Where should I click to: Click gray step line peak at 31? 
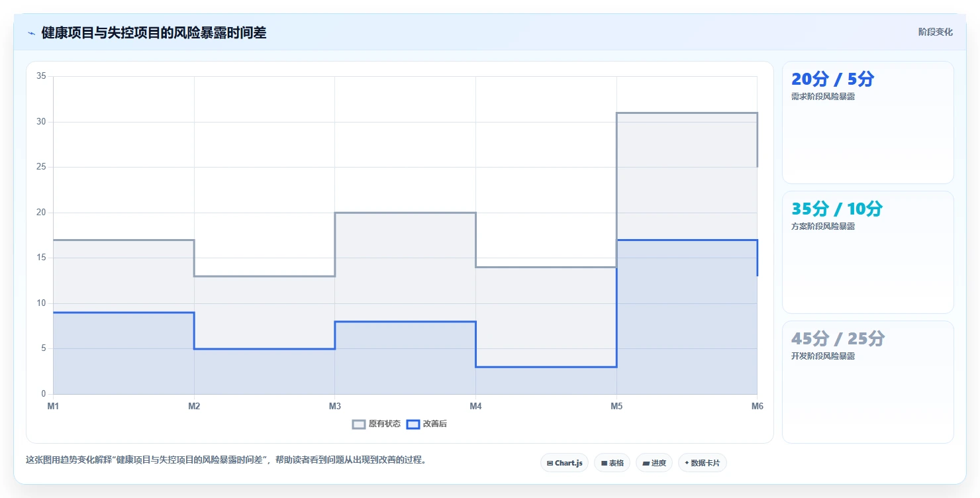pyautogui.click(x=687, y=113)
